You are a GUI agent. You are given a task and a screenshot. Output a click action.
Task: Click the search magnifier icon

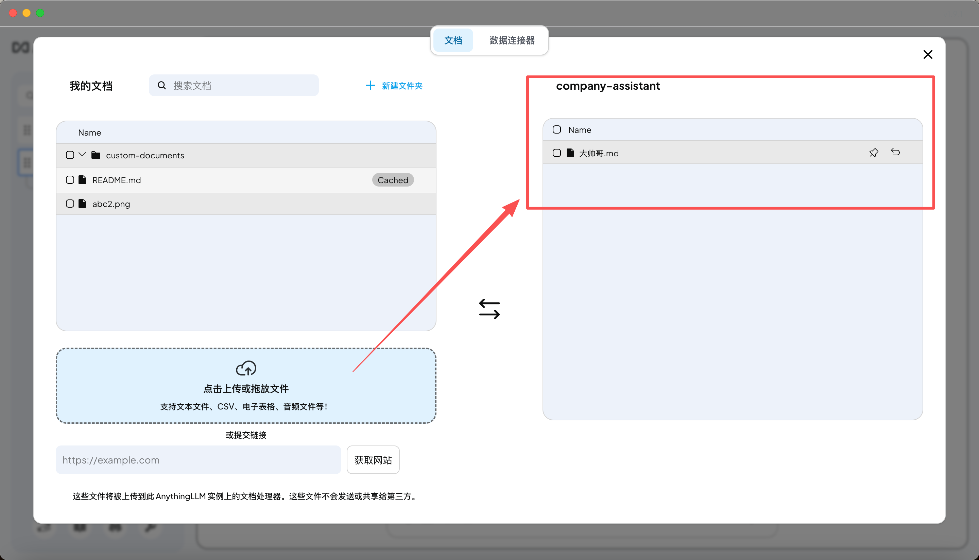pyautogui.click(x=162, y=85)
